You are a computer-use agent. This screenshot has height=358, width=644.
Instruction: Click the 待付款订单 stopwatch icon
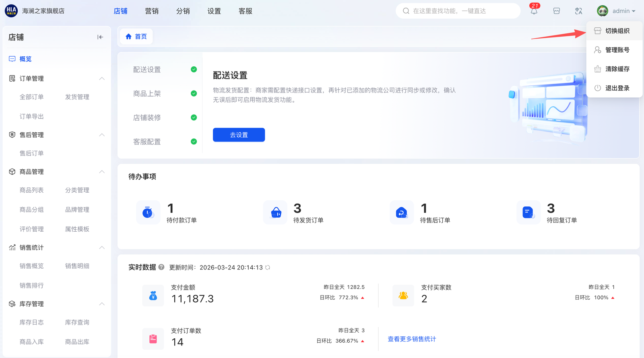point(148,212)
